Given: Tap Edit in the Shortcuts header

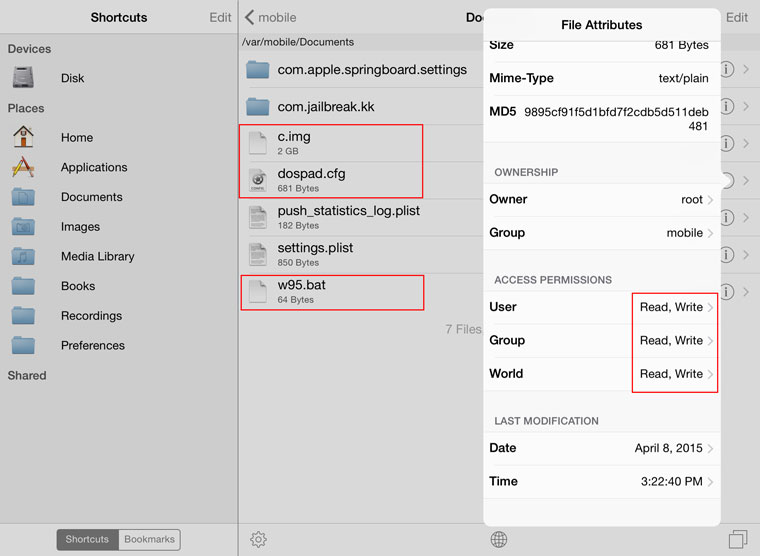Looking at the screenshot, I should coord(220,17).
